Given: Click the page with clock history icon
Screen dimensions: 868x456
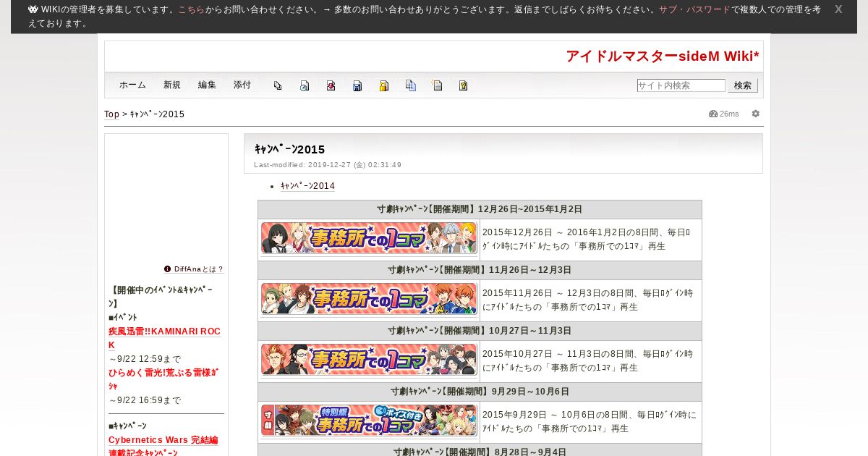Looking at the screenshot, I should (x=305, y=85).
